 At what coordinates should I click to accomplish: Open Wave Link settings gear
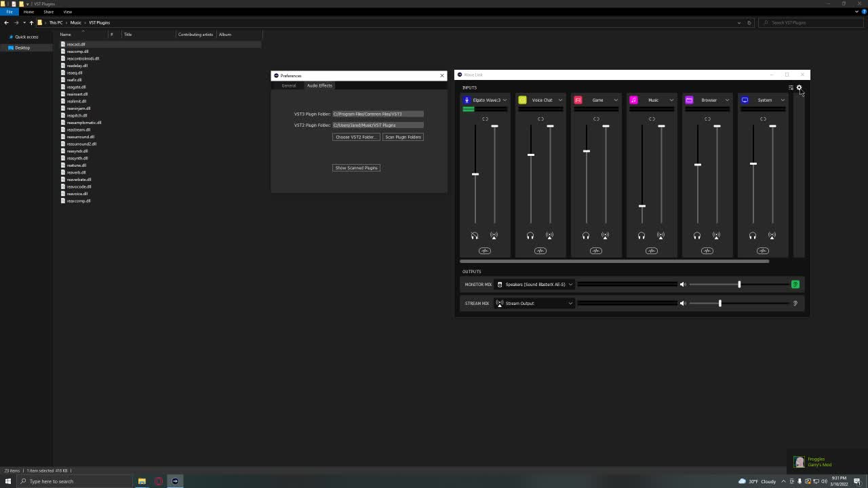[x=799, y=87]
